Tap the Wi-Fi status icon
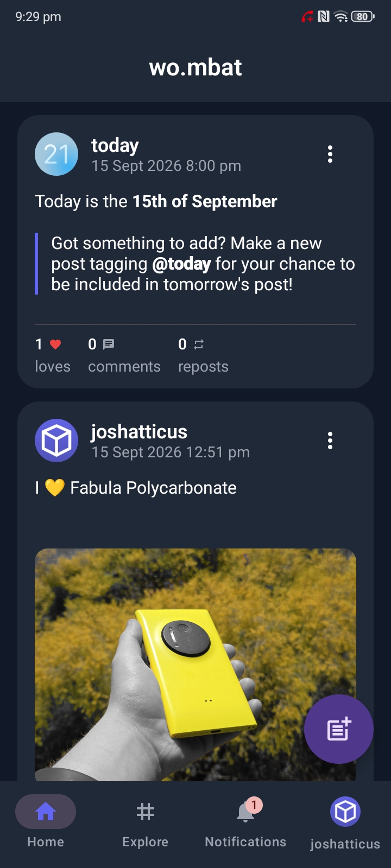Screen dimensions: 391x868 (x=341, y=17)
